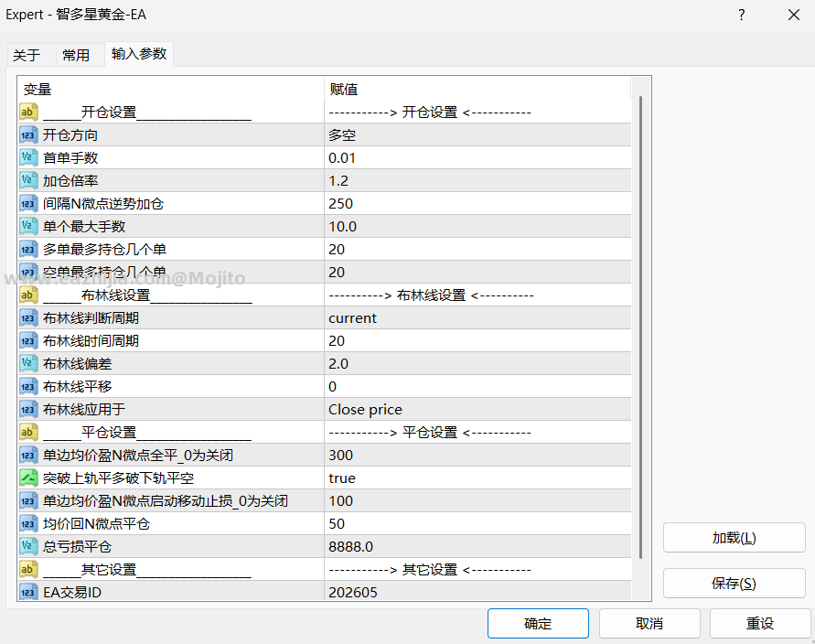Select the 布林线时间周期 value 20

pos(477,341)
